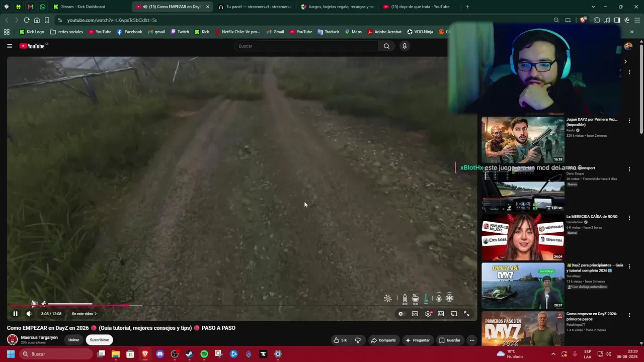This screenshot has height=362, width=644.
Task: Start voice search with the microphone icon
Action: coord(405,46)
